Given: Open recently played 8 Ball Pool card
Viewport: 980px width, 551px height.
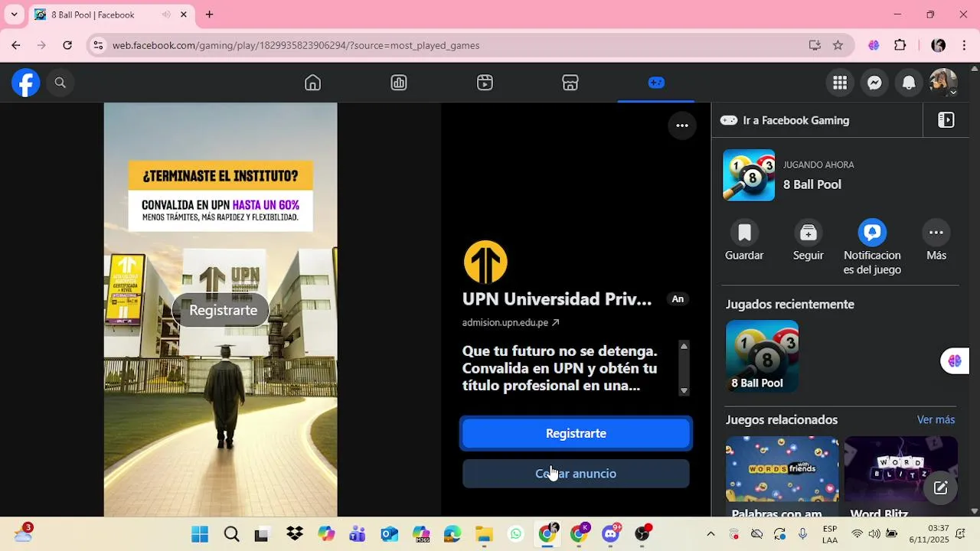Looking at the screenshot, I should tap(762, 357).
